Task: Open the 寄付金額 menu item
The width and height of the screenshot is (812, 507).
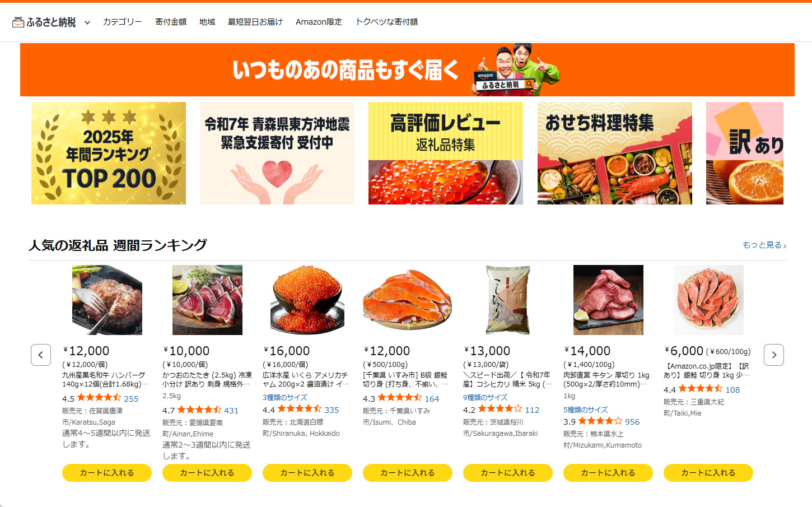Action: pyautogui.click(x=171, y=22)
